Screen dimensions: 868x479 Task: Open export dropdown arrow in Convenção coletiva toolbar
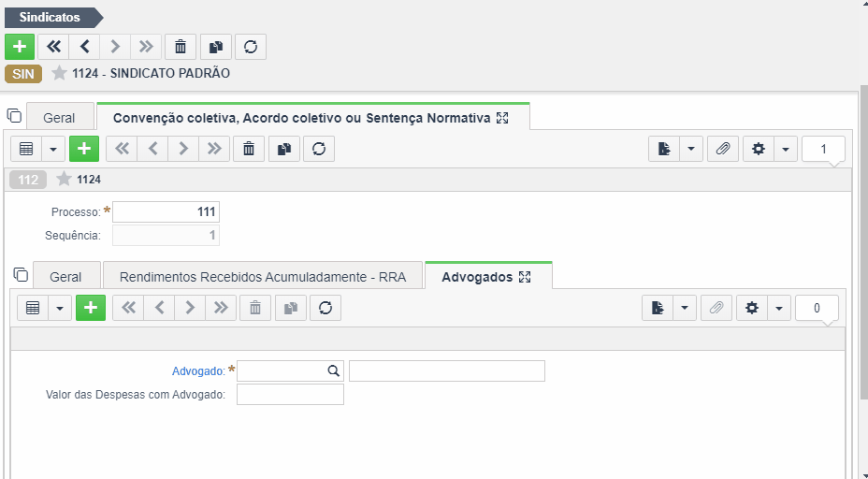click(691, 149)
